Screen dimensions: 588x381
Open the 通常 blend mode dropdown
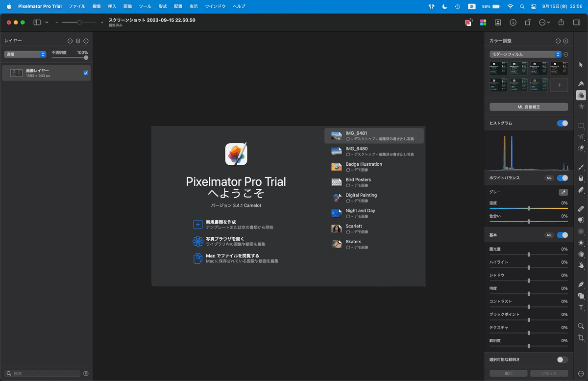pyautogui.click(x=25, y=54)
